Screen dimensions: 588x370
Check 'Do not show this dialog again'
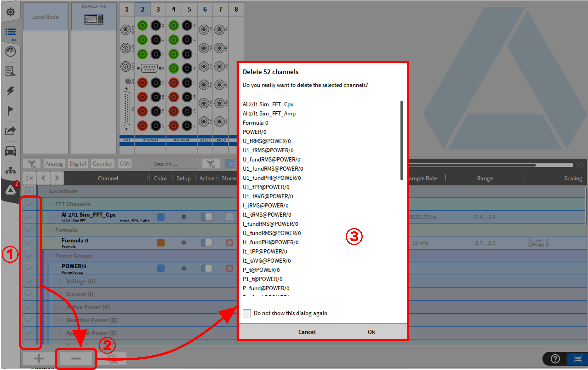point(247,313)
